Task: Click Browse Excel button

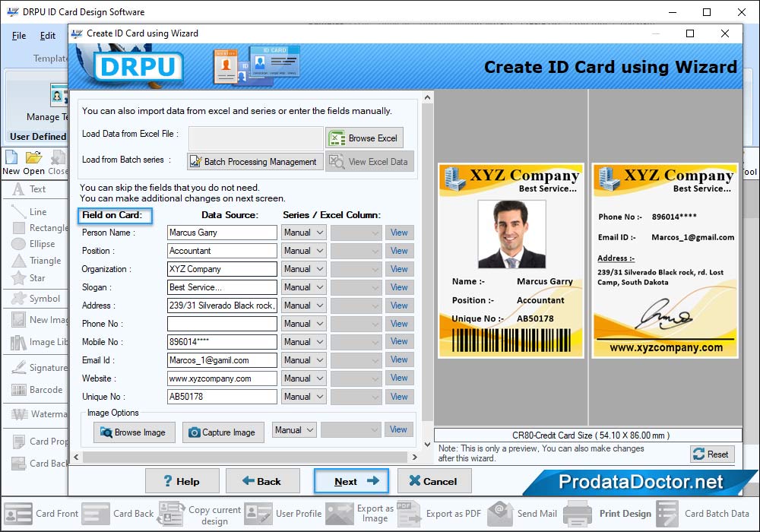Action: [x=365, y=138]
